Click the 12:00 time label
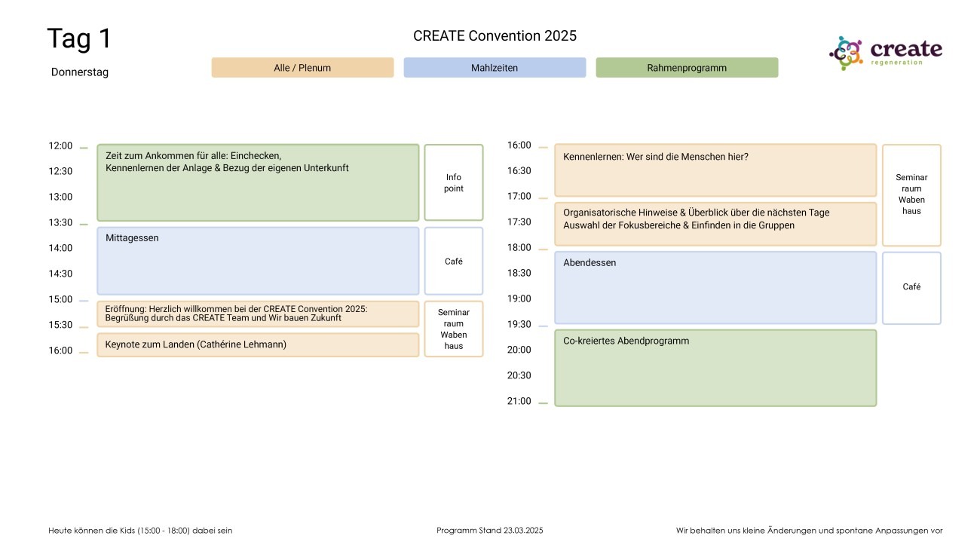The height and width of the screenshot is (551, 980). click(x=60, y=145)
